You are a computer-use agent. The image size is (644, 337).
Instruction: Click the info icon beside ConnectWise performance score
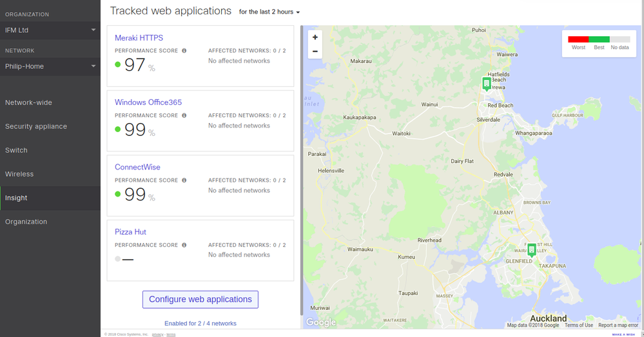[184, 180]
